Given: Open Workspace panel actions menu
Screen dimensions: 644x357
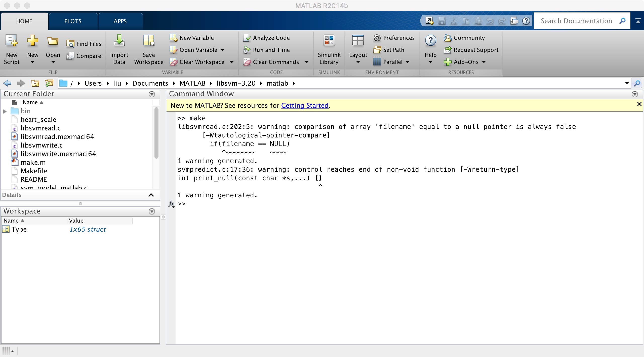Looking at the screenshot, I should 152,211.
